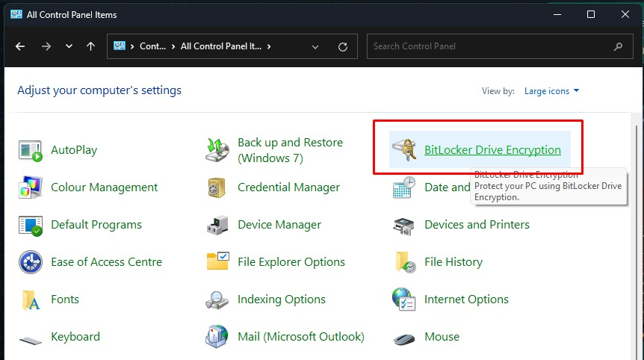Open the Mouse link
The image size is (644, 360).
(x=442, y=337)
